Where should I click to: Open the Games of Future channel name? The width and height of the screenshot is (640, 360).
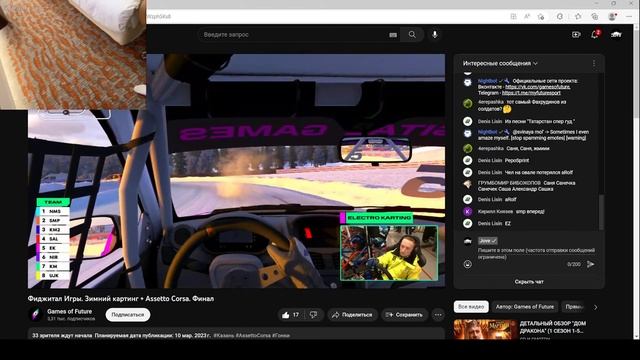click(69, 311)
